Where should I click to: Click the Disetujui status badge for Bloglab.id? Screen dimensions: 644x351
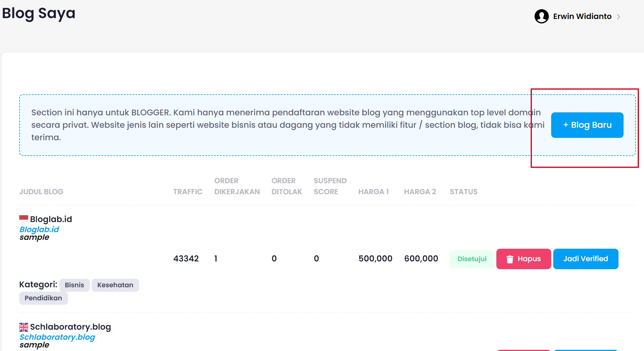(x=472, y=259)
